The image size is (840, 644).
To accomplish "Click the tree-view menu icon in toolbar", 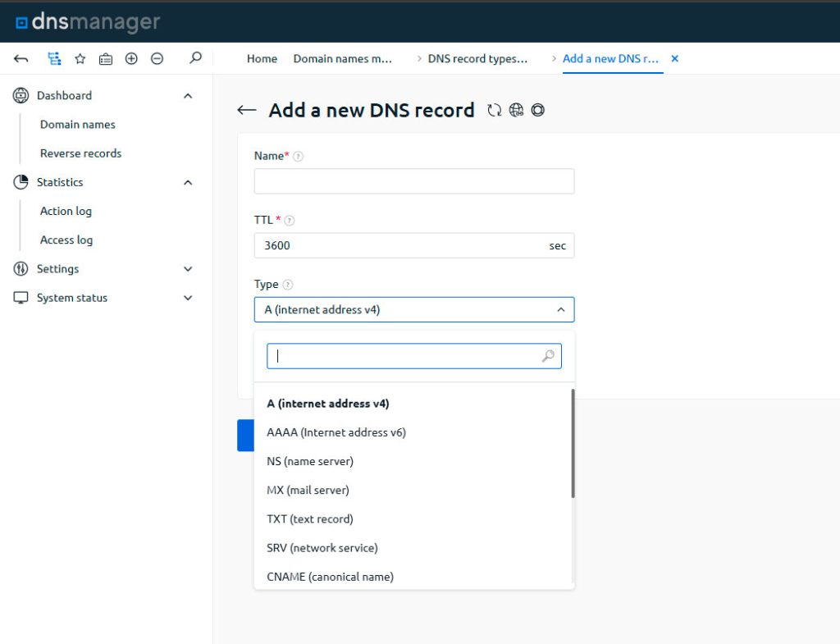I will [54, 58].
